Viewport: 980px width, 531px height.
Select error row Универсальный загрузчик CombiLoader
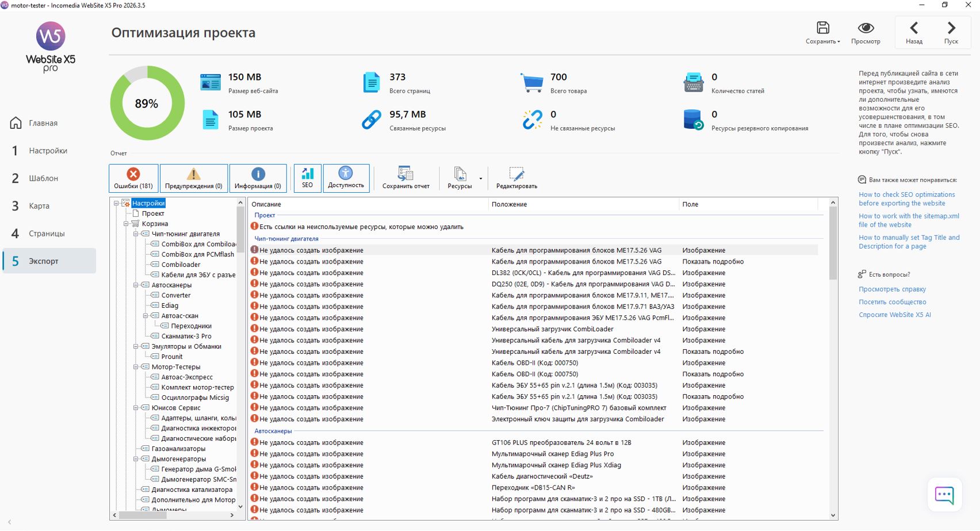coord(533,329)
